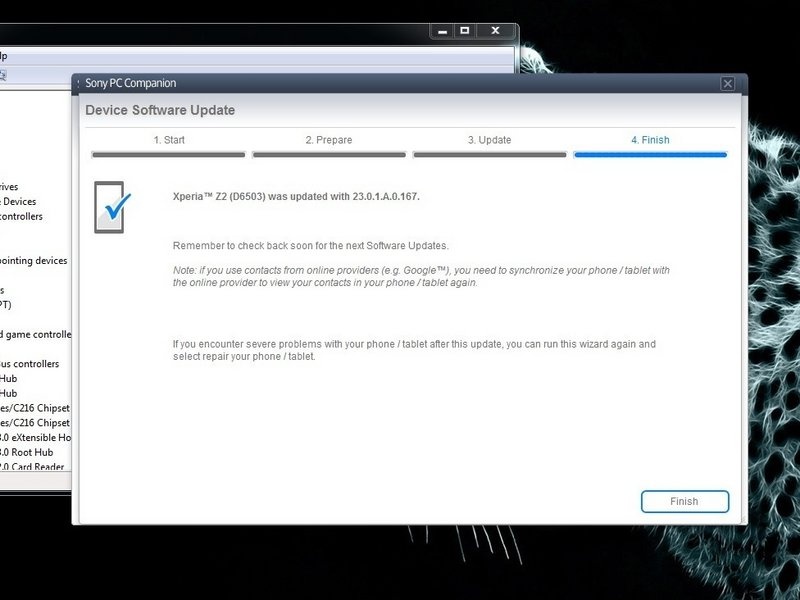This screenshot has height=600, width=800.
Task: Click the Finish button
Action: pyautogui.click(x=685, y=502)
